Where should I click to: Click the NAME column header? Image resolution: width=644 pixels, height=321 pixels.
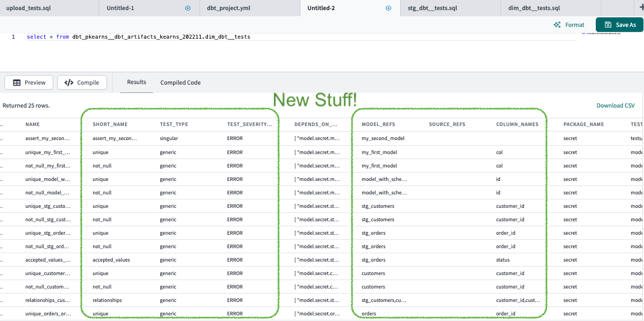tap(33, 124)
